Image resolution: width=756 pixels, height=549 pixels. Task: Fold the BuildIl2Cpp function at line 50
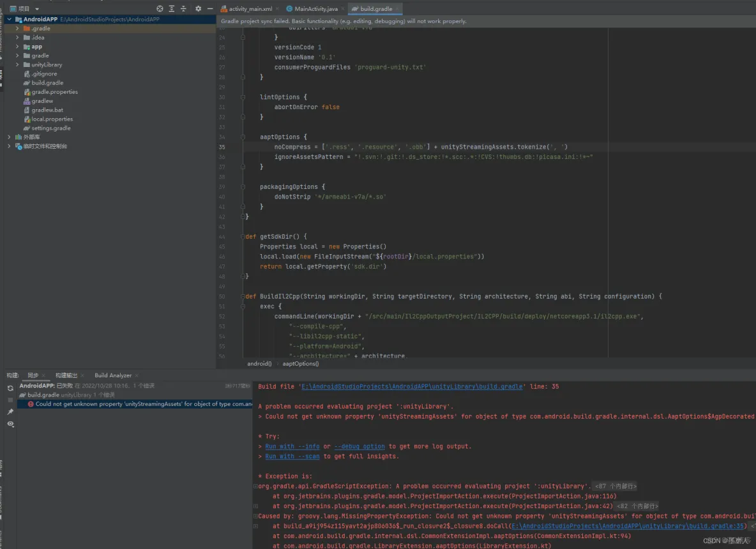click(x=243, y=296)
